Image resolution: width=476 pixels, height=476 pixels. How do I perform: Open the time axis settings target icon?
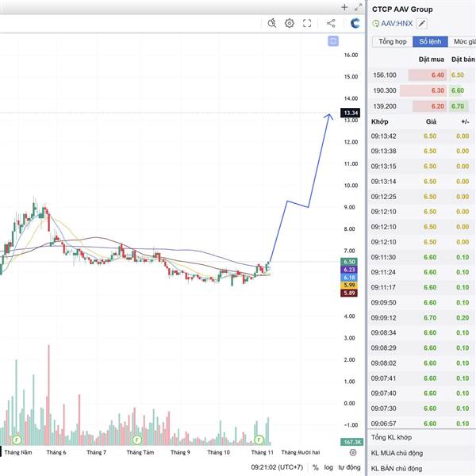coord(353,452)
